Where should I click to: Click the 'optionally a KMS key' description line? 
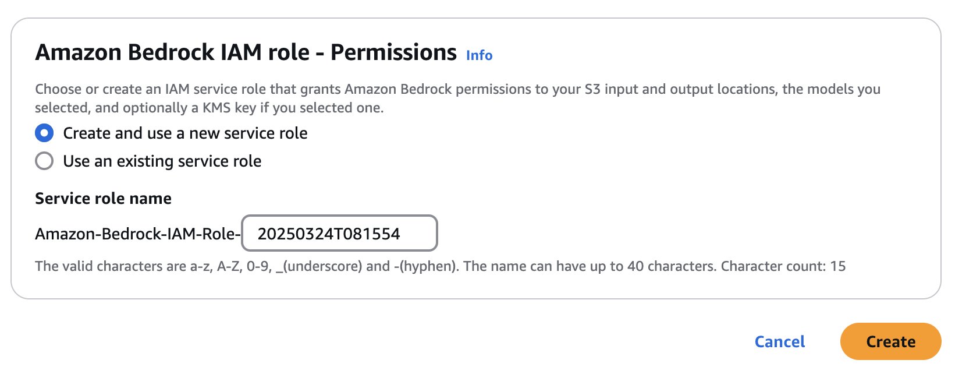[208, 108]
